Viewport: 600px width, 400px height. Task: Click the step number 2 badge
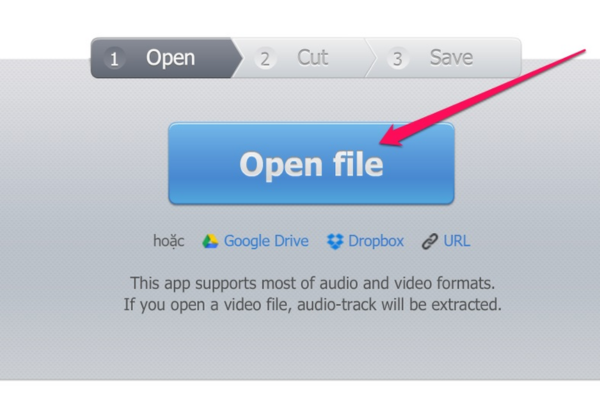click(265, 59)
